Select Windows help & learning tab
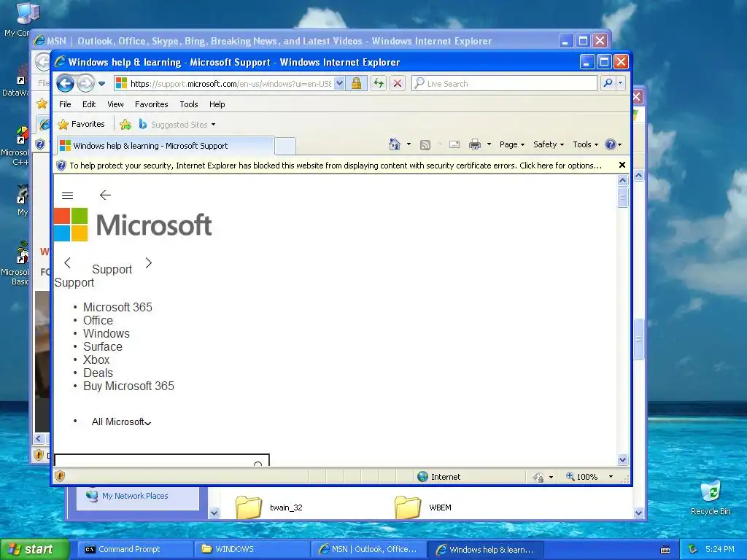This screenshot has height=560, width=747. [165, 146]
